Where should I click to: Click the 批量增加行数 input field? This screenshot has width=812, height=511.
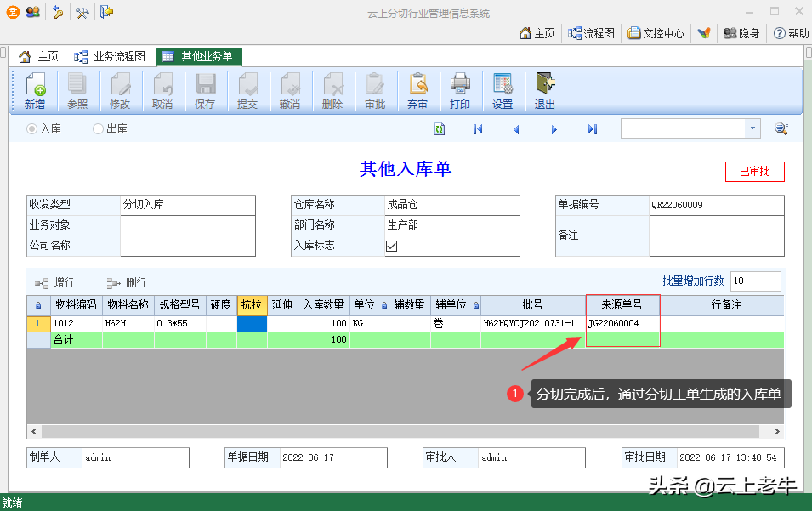tap(754, 281)
